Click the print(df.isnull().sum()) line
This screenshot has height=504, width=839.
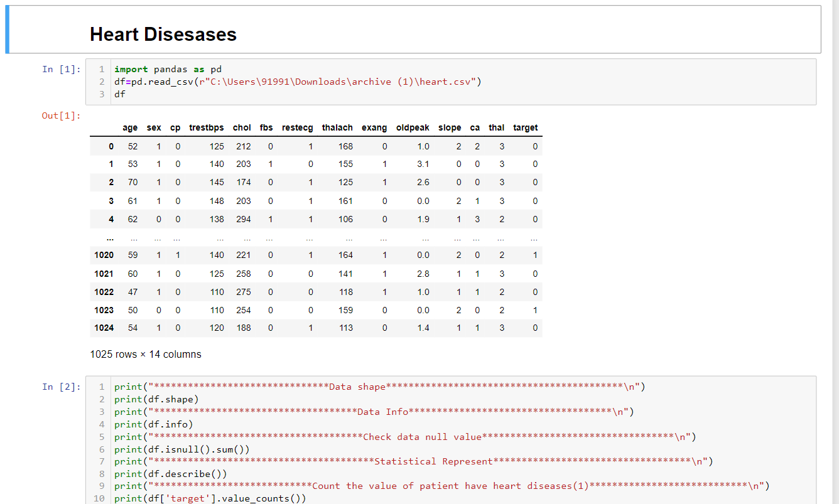pos(181,449)
